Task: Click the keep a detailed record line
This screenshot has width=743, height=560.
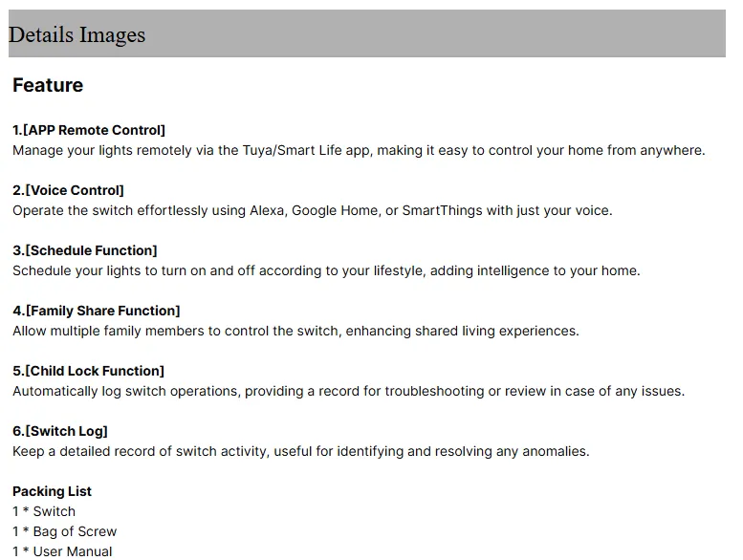Action: tap(300, 451)
